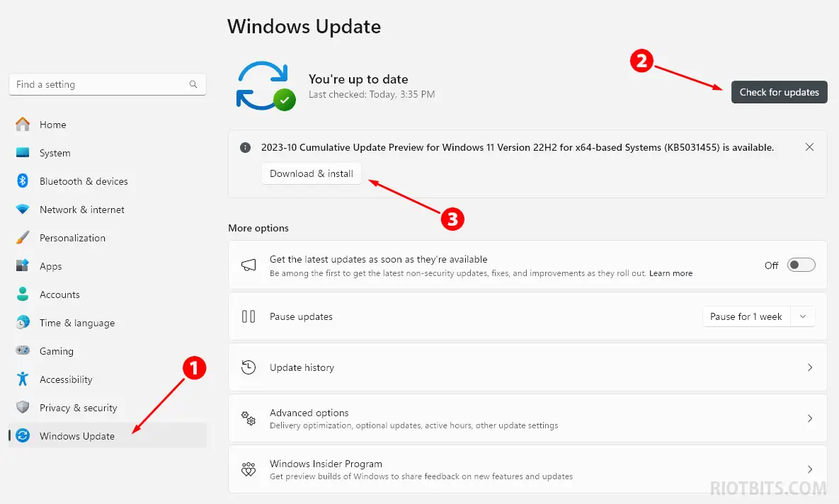Click the megaphone icon for latest updates
The height and width of the screenshot is (504, 839).
coord(249,265)
